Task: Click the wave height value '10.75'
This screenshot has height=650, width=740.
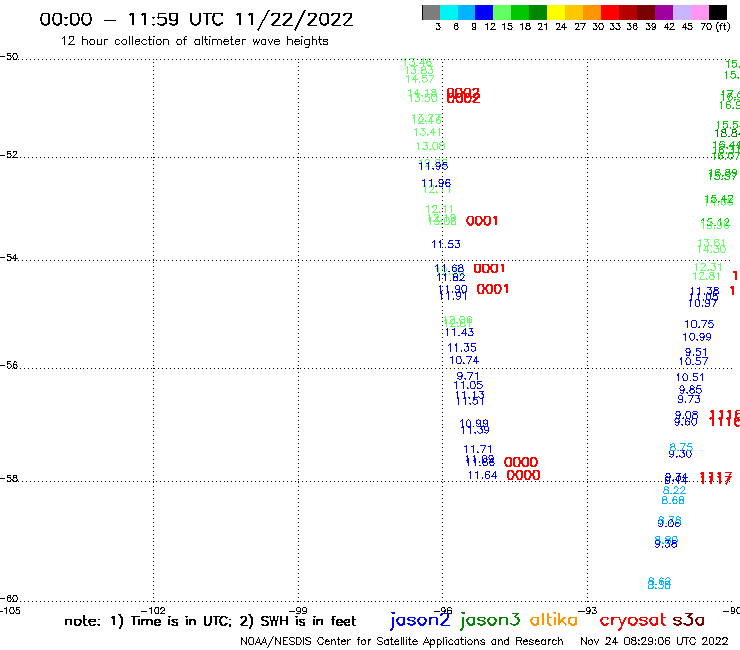Action: [x=699, y=324]
